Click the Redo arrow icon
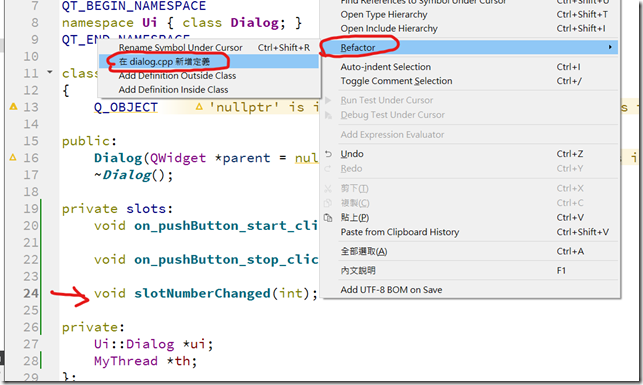The image size is (643, 385). pos(328,169)
